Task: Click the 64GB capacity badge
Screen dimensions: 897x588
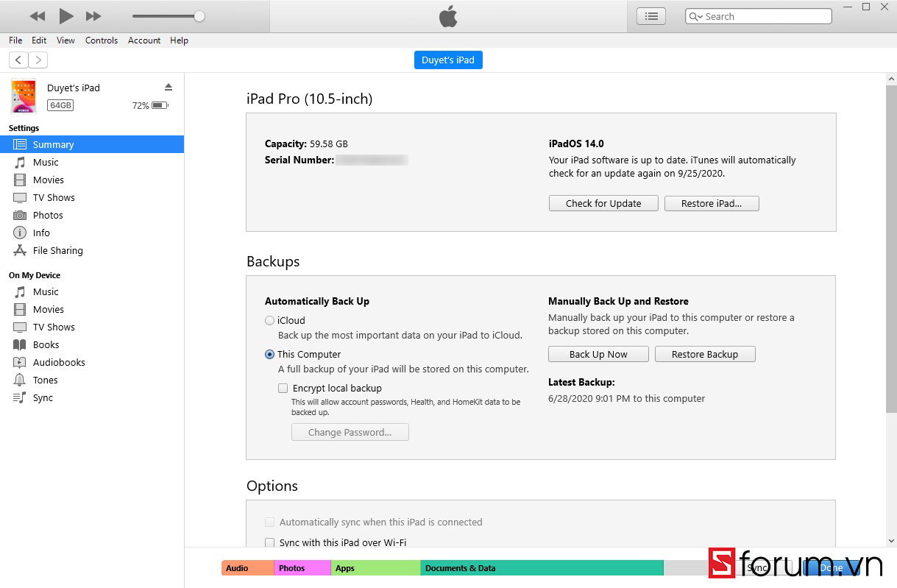Action: click(60, 105)
